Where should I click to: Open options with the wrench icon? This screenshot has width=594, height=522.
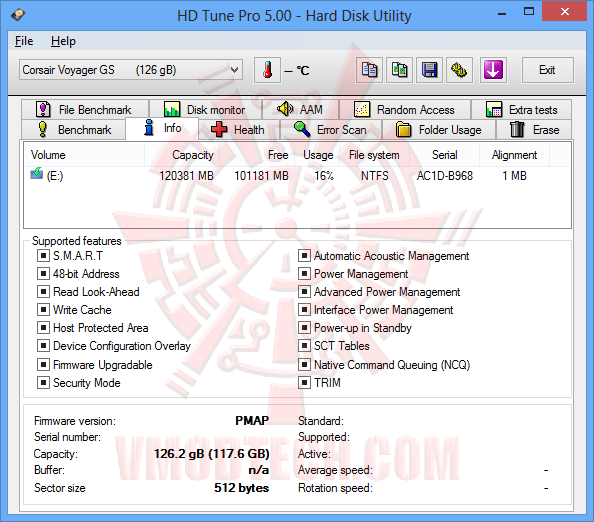click(459, 70)
